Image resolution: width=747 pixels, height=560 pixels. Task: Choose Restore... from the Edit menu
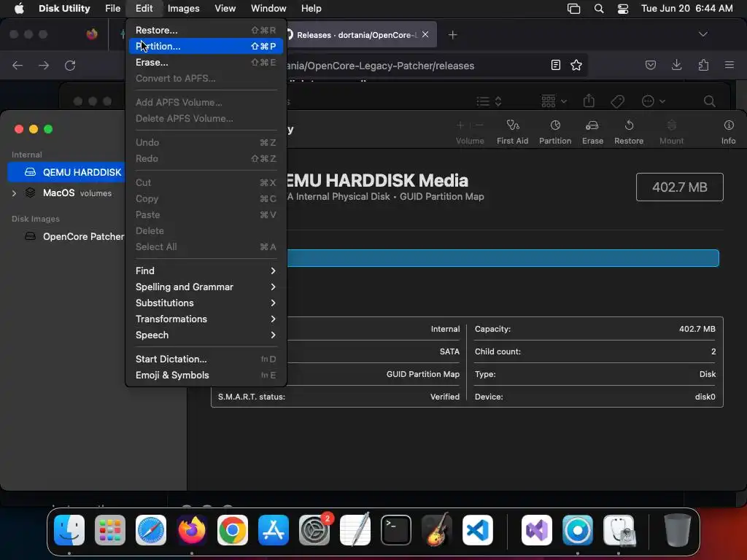point(206,30)
